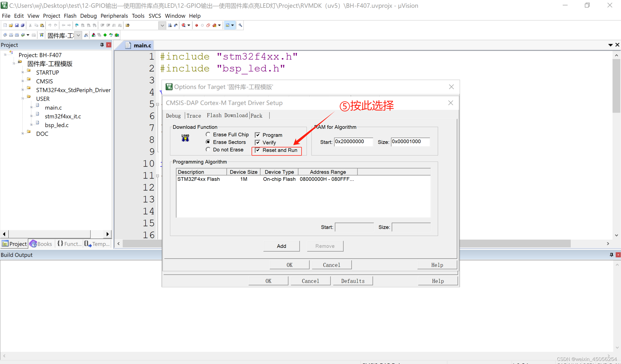Toggle the Verify checkbox
This screenshot has height=364, width=621.
[x=258, y=142]
